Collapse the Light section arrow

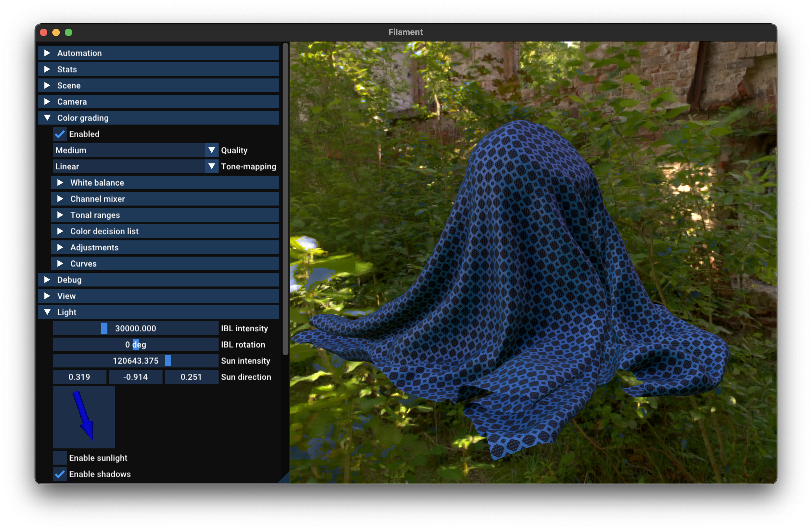click(47, 312)
